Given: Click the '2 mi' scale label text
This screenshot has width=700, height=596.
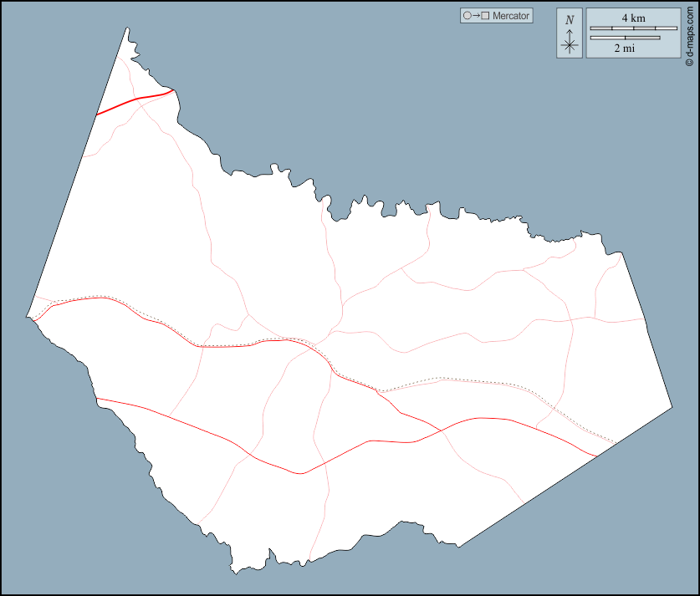Looking at the screenshot, I should click(625, 48).
